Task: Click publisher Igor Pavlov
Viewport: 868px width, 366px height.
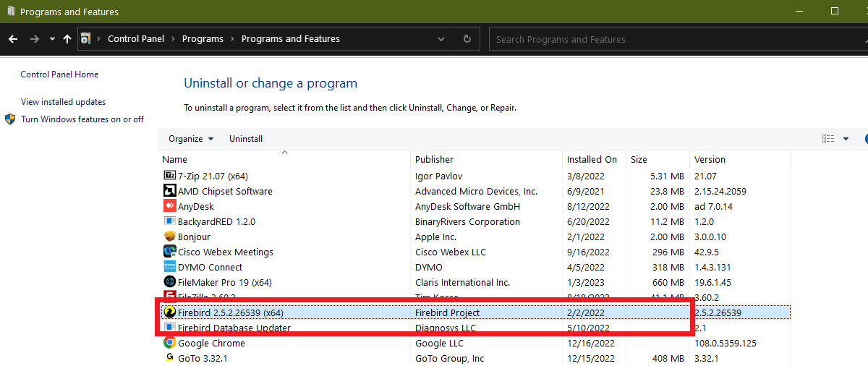Action: (439, 176)
